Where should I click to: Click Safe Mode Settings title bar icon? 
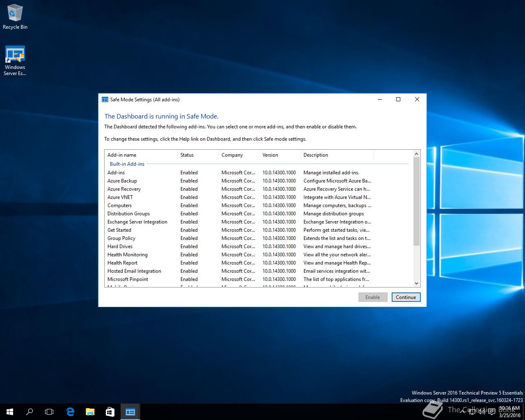click(105, 100)
